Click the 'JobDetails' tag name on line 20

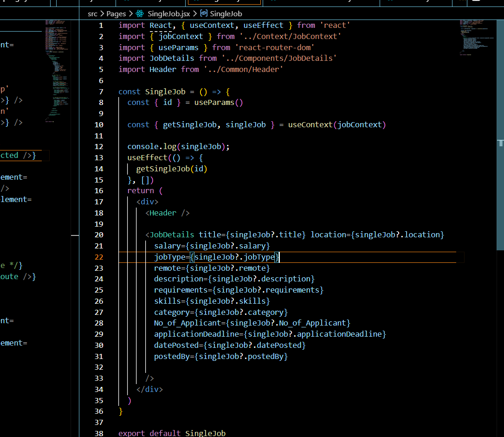click(x=172, y=235)
